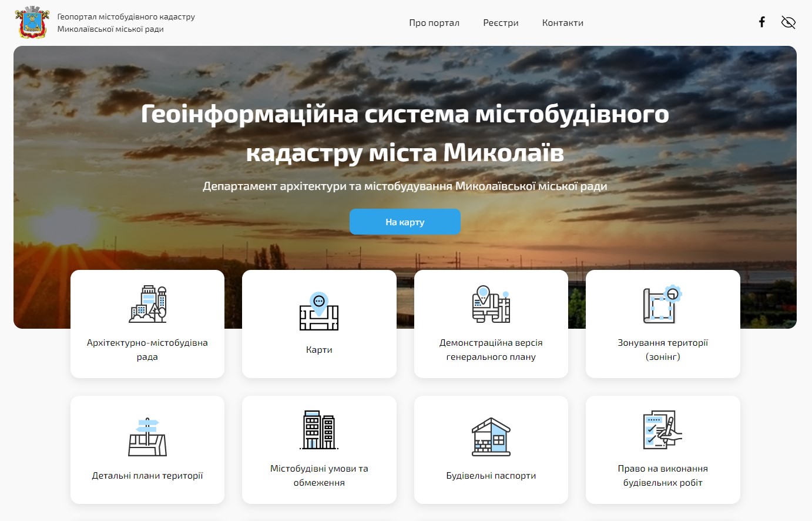Open the Реєстри menu item

coord(501,23)
